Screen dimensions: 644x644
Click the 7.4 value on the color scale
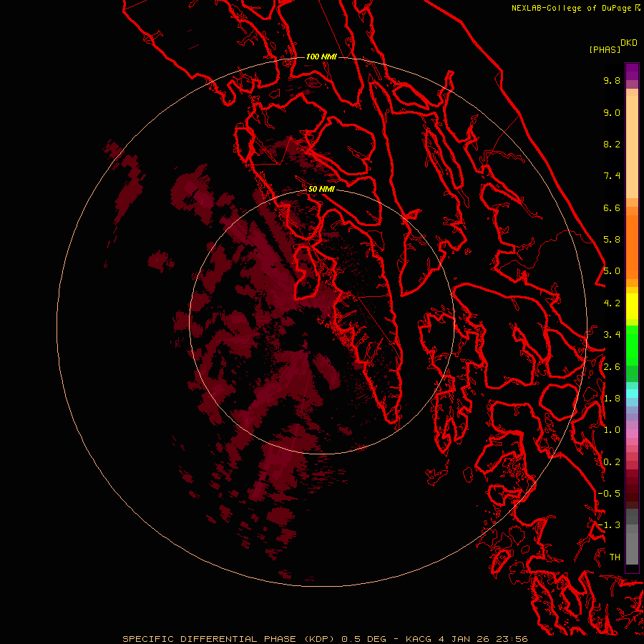click(x=612, y=176)
